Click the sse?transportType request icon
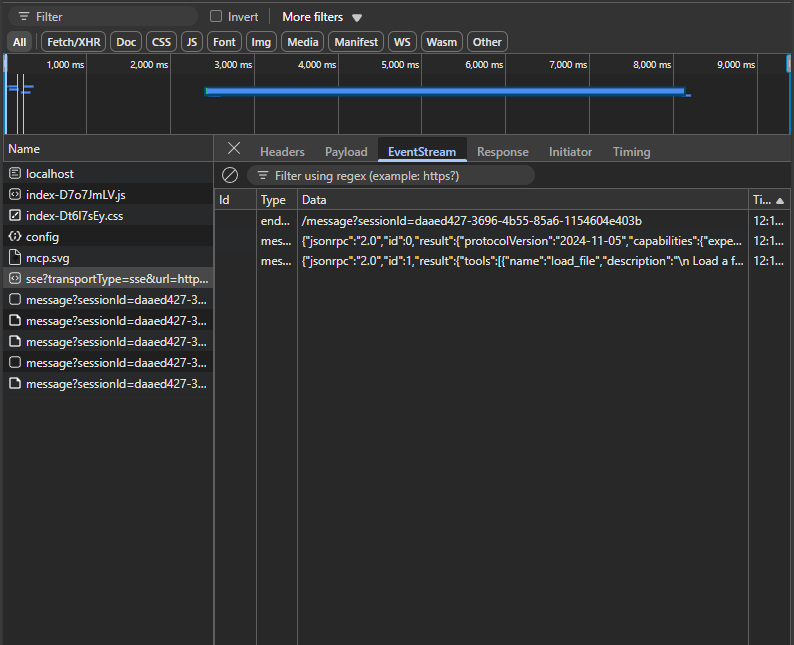 15,279
